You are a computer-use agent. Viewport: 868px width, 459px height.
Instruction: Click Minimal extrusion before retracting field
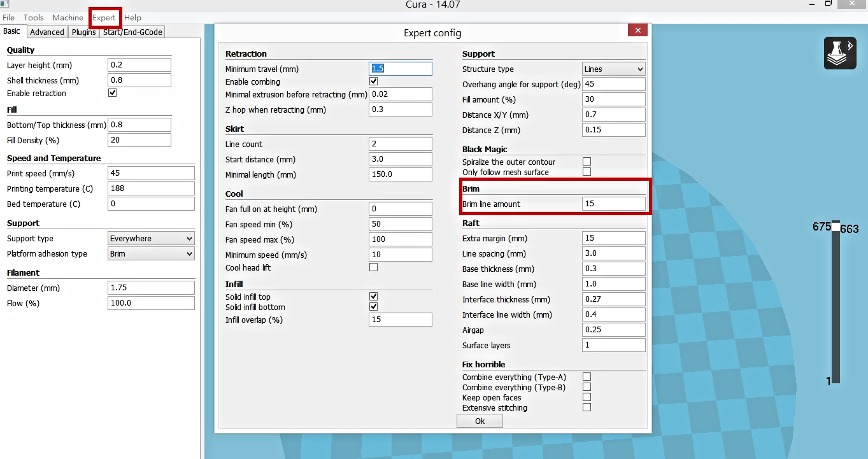tap(401, 94)
